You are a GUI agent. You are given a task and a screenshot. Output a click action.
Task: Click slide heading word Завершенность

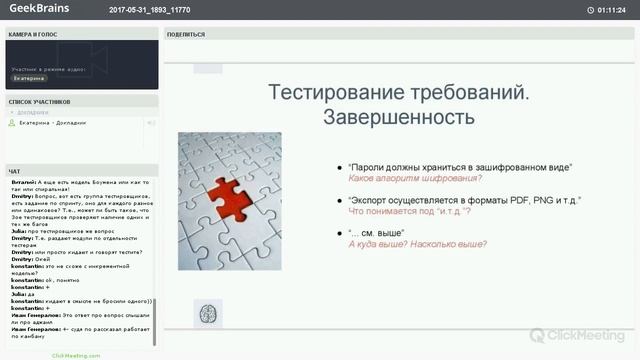[399, 117]
